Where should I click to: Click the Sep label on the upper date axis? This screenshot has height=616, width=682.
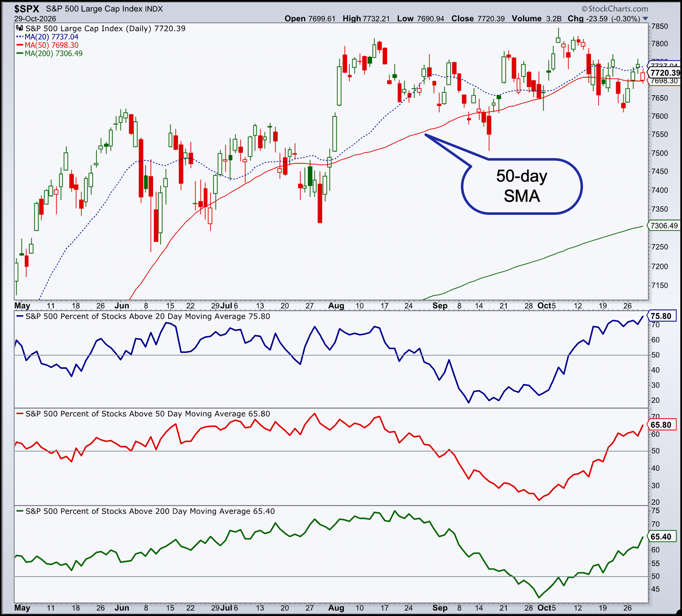[x=440, y=305]
